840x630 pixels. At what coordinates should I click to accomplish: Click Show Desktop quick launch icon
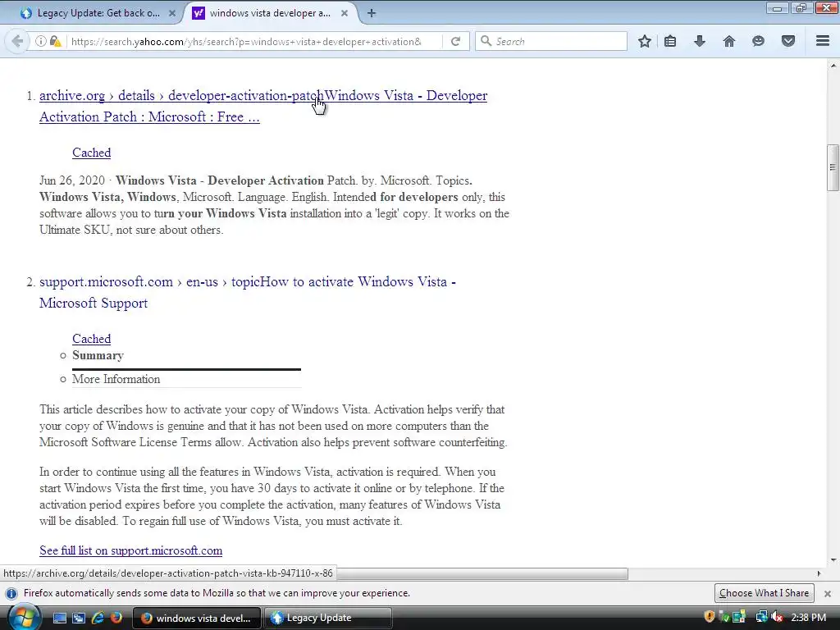59,618
